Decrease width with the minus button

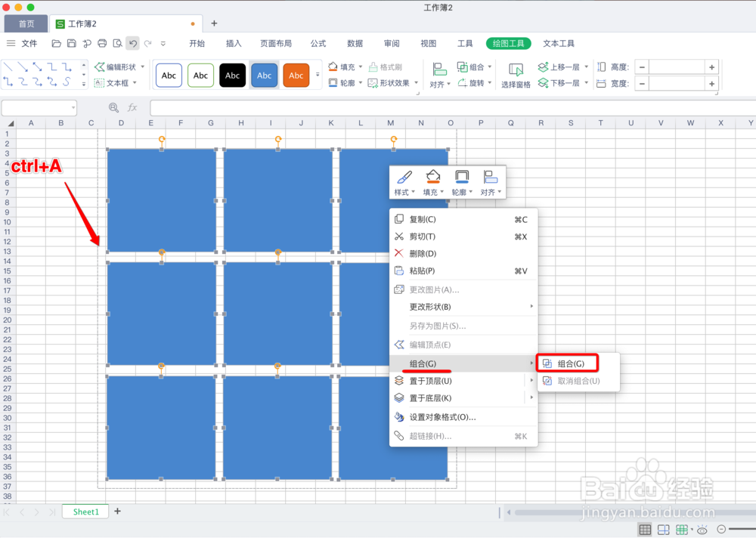point(642,83)
